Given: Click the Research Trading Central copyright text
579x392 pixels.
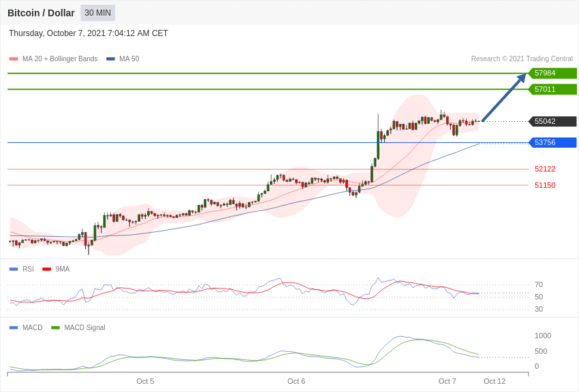Looking at the screenshot, I should point(522,59).
